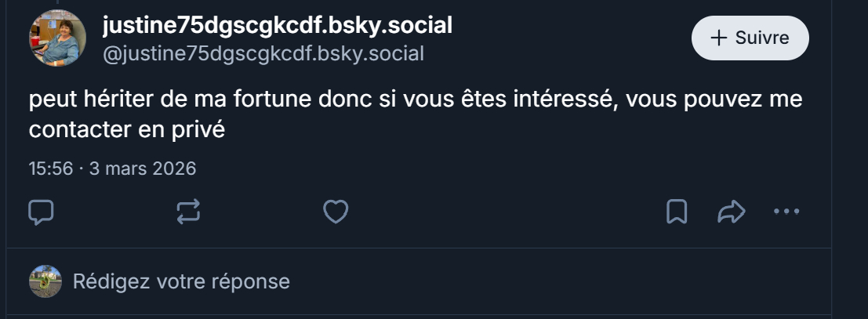
Task: Bookmark the post with the ribbon icon
Action: coord(677,212)
